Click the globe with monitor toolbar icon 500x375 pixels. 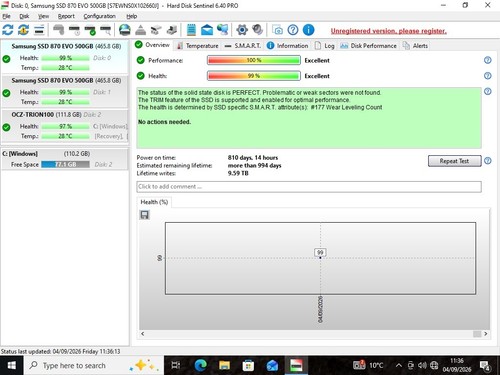(223, 30)
